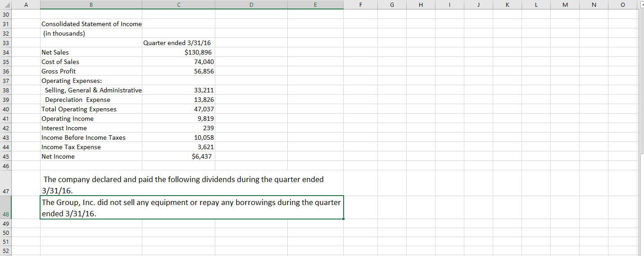Select column C header
This screenshot has width=644, height=256.
click(x=178, y=5)
